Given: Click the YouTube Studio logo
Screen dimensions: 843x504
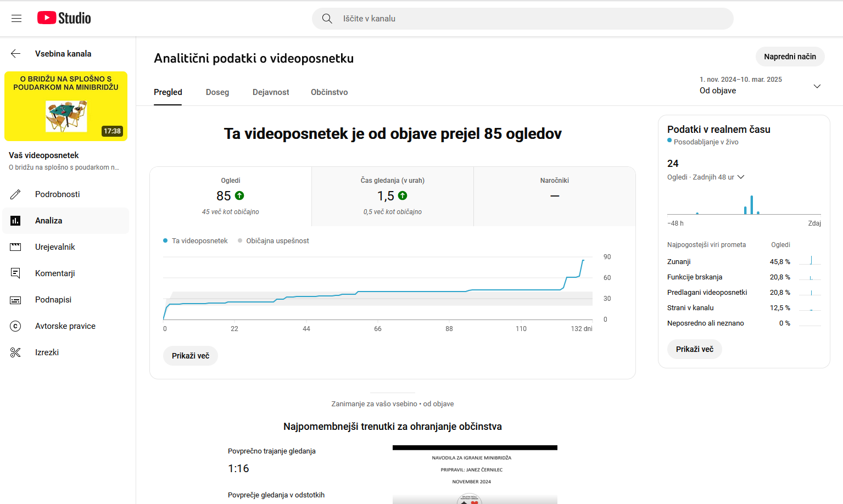Looking at the screenshot, I should point(64,18).
